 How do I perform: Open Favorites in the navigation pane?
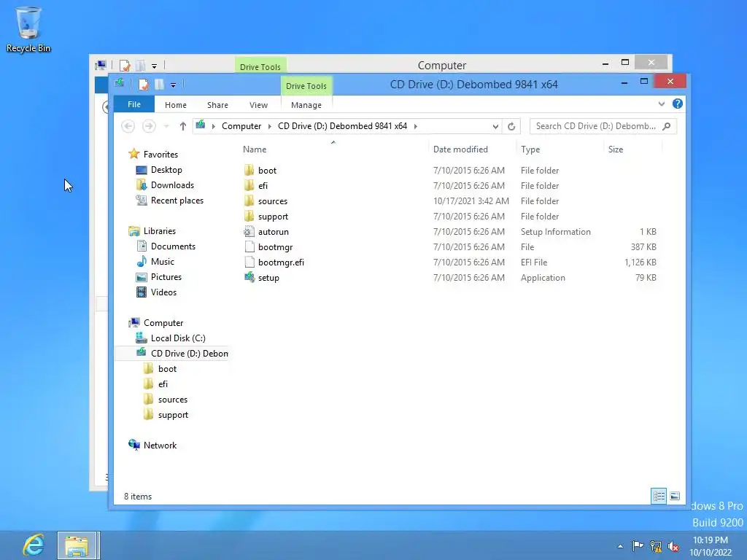[x=160, y=155]
